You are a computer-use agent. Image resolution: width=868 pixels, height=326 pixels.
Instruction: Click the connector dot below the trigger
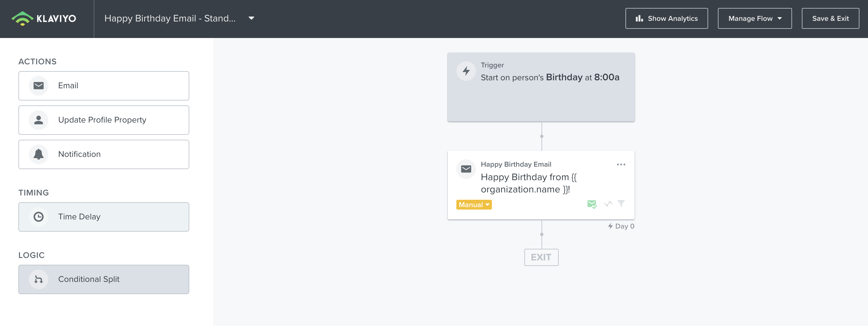[x=542, y=137]
